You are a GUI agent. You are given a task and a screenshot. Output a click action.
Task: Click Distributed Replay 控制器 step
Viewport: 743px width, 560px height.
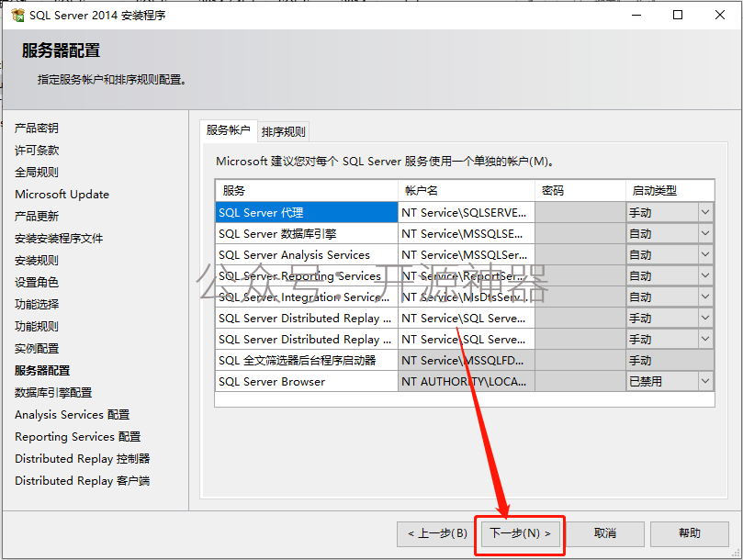[x=83, y=459]
